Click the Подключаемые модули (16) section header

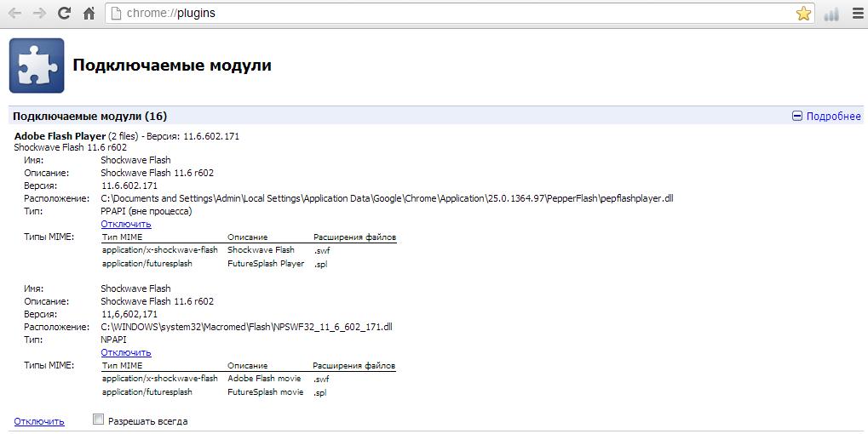pyautogui.click(x=89, y=116)
